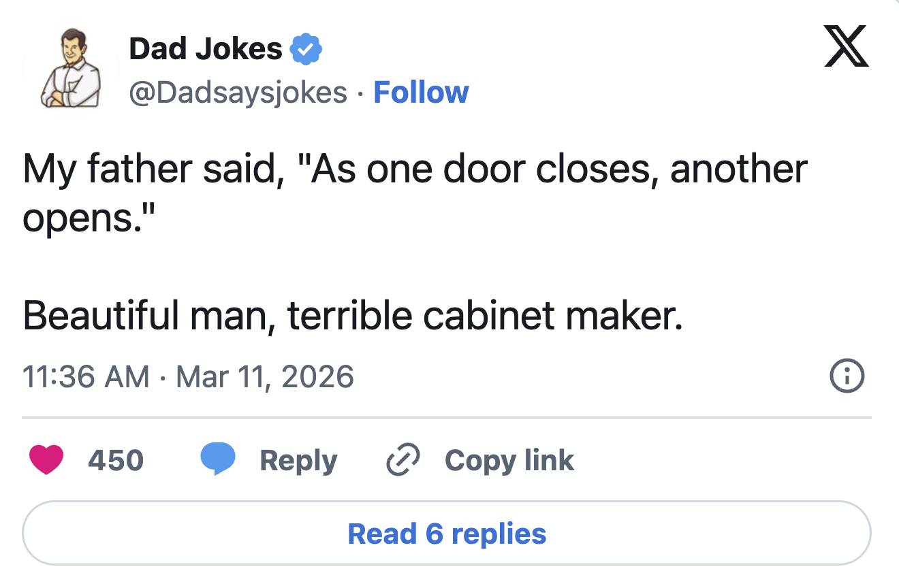Click the blue reply bubble icon

click(x=219, y=459)
